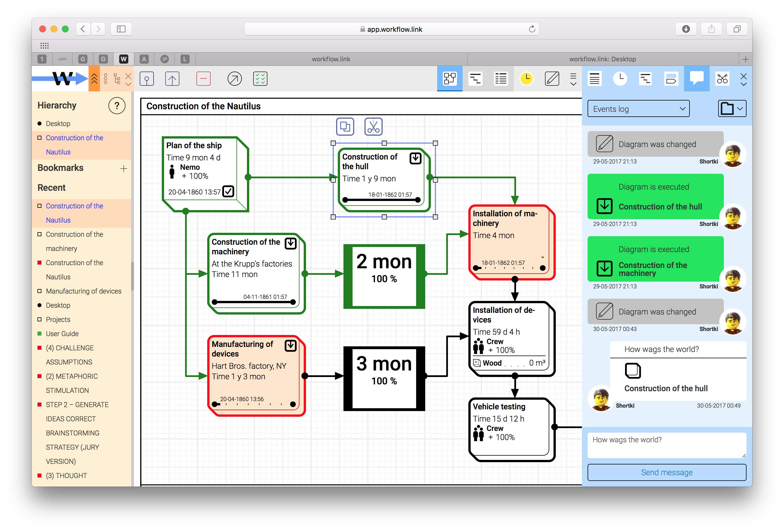Open the list view icon
Screen dimensions: 784x532
501,79
